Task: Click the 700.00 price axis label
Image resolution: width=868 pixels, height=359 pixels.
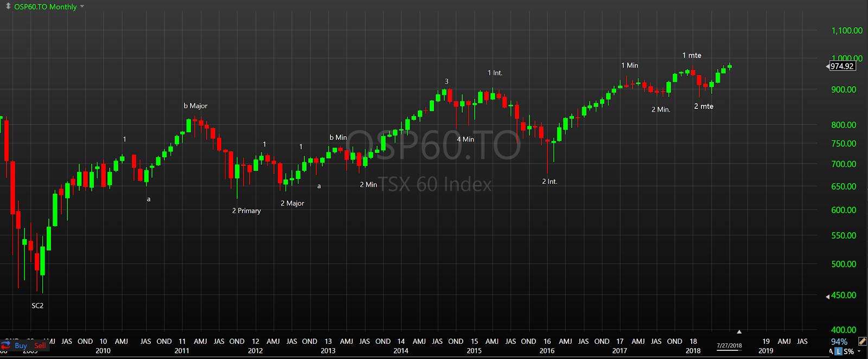Action: pos(844,164)
